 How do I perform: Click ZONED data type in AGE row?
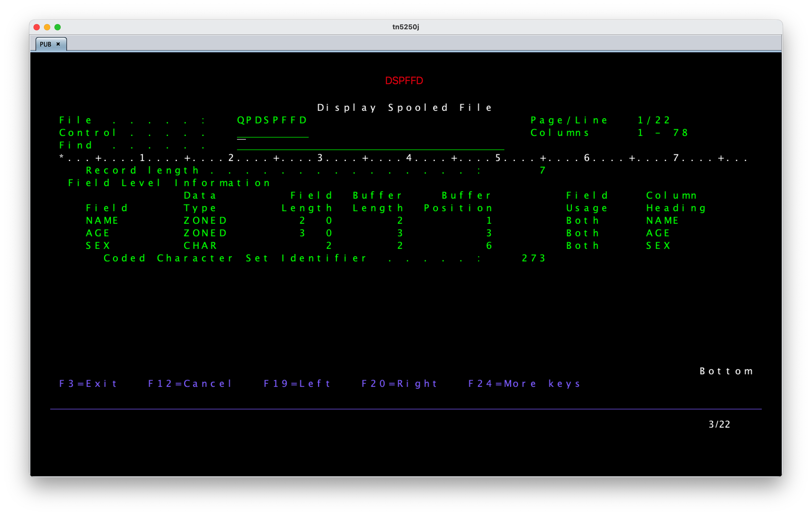pyautogui.click(x=205, y=233)
